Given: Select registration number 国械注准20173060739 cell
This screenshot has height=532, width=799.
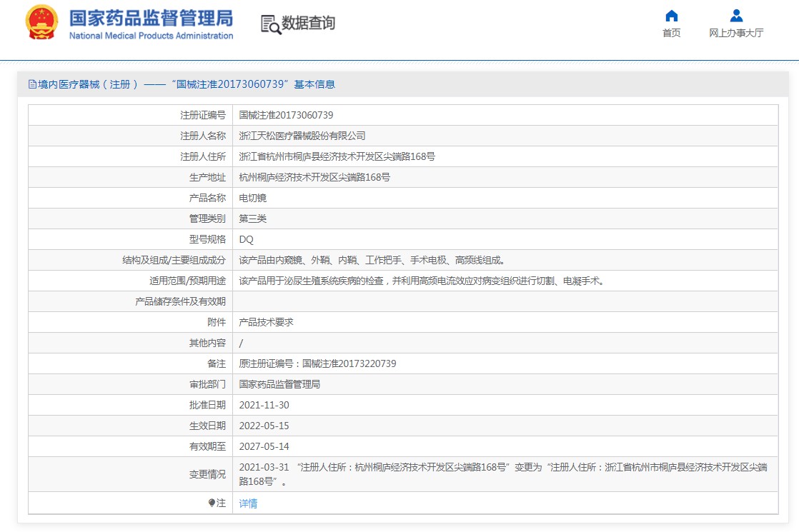Looking at the screenshot, I should [x=286, y=116].
